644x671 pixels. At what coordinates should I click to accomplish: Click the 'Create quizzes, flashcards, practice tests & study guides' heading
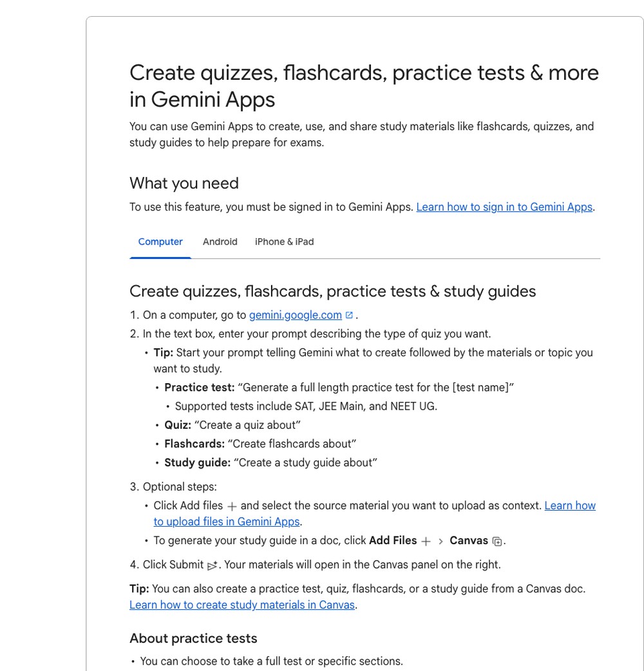pyautogui.click(x=332, y=292)
